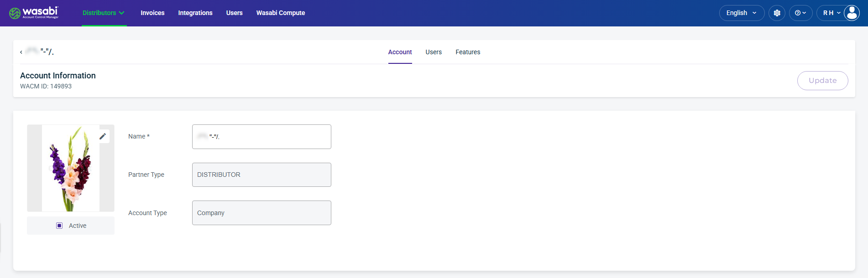
Task: Open the English language dropdown
Action: click(x=742, y=13)
